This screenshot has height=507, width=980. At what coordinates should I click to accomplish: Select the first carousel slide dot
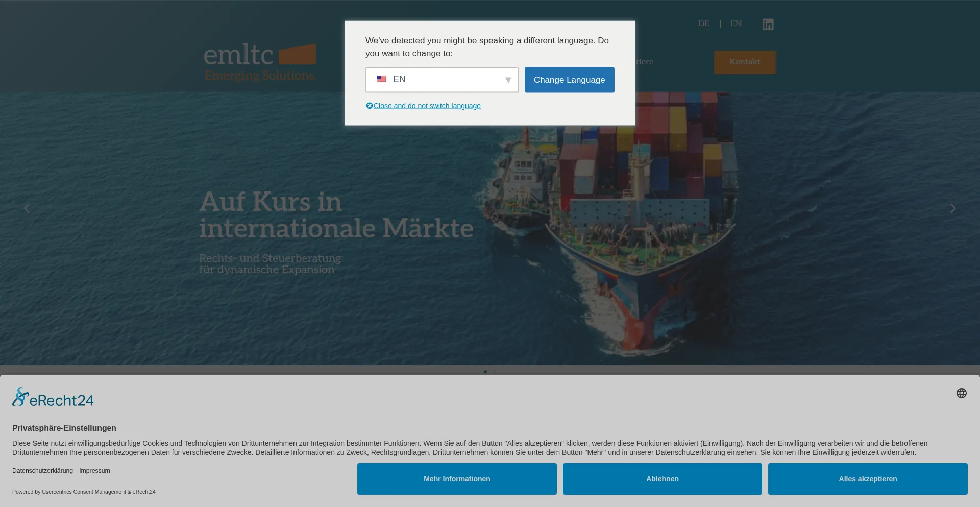(485, 372)
